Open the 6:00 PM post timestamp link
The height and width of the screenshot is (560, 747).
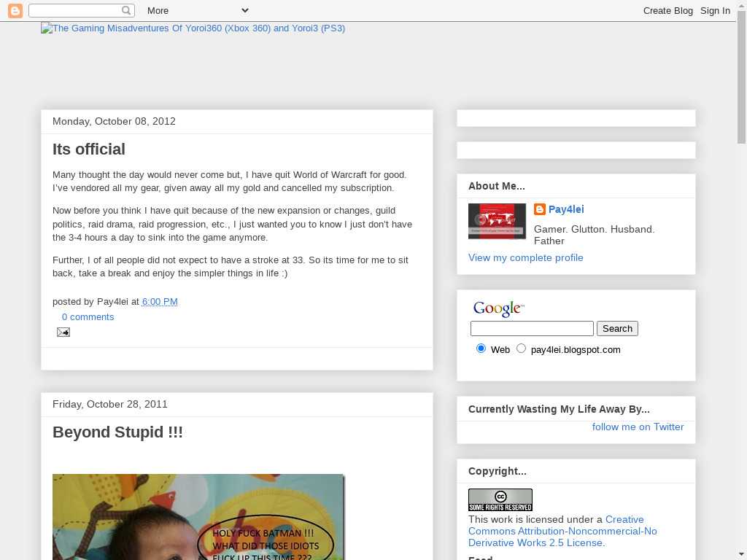[x=160, y=302]
